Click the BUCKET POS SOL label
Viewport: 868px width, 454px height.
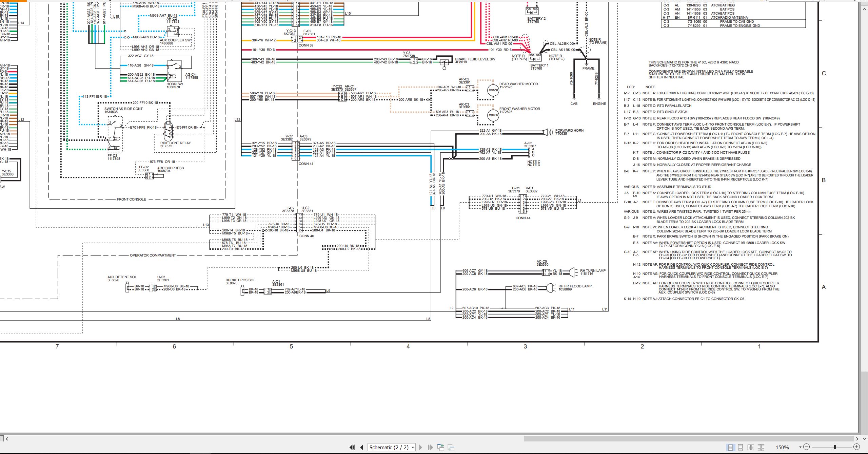pyautogui.click(x=240, y=280)
